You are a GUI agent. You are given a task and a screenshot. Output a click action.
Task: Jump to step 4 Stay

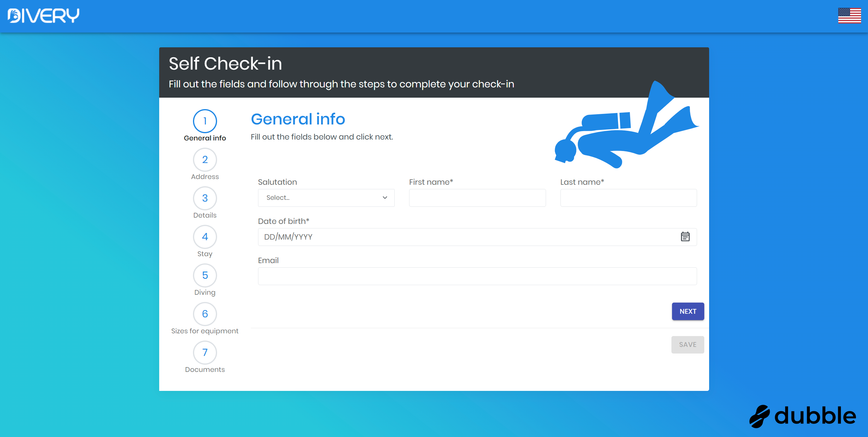(x=204, y=237)
